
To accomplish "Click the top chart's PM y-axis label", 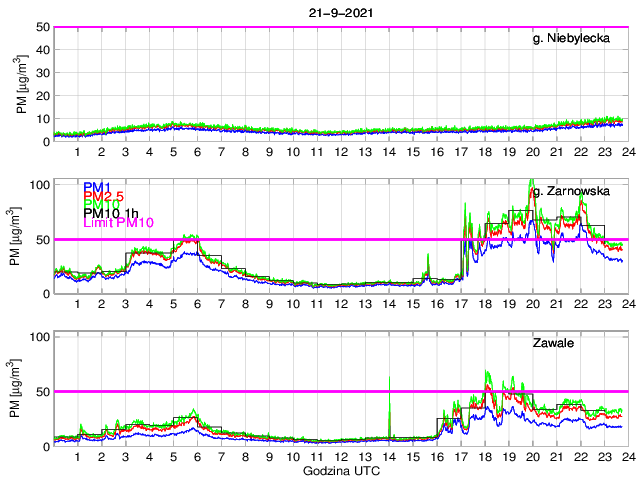I will point(21,84).
